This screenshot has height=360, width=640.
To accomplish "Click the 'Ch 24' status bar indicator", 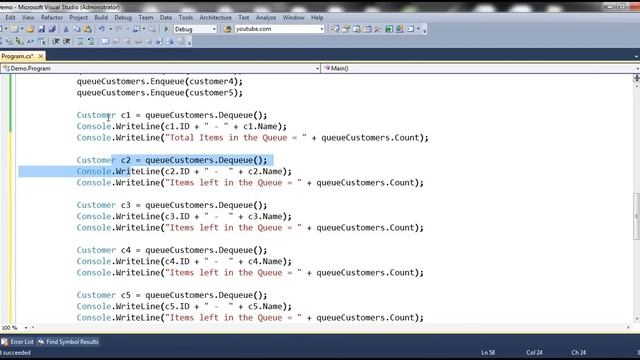I will click(x=578, y=352).
